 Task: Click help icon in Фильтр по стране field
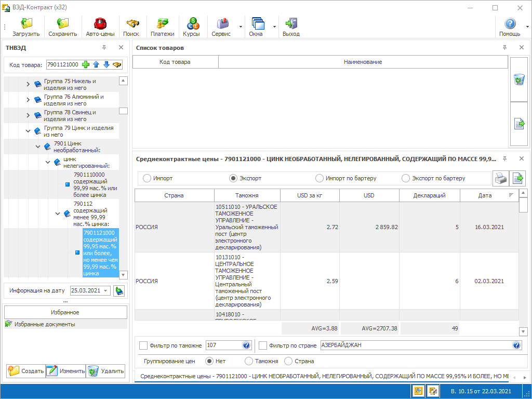click(516, 345)
